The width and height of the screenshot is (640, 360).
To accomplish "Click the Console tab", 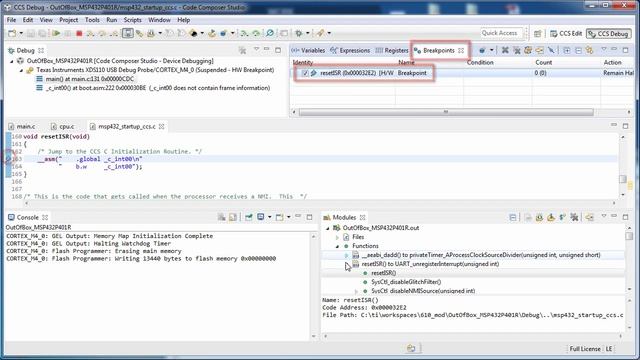I will tap(28, 217).
